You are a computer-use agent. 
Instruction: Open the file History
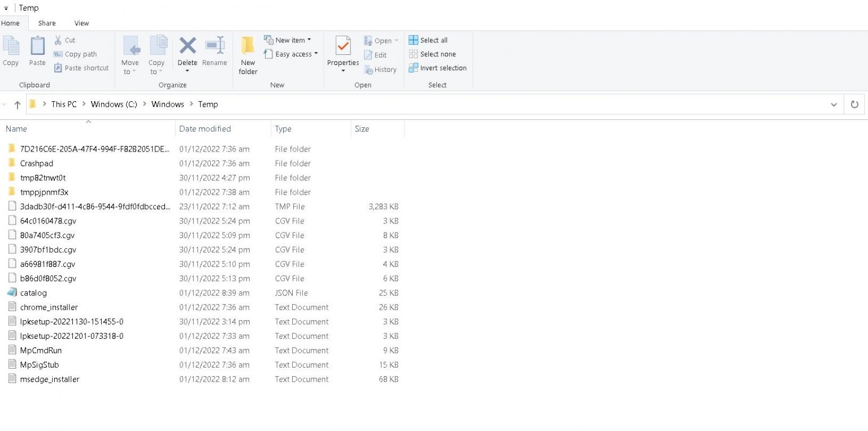(x=380, y=70)
